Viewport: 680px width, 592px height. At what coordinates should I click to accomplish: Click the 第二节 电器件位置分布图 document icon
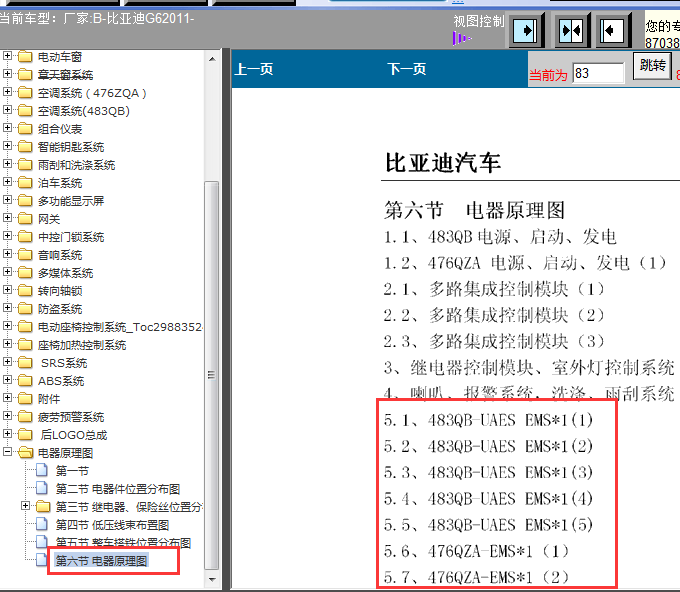[x=42, y=489]
